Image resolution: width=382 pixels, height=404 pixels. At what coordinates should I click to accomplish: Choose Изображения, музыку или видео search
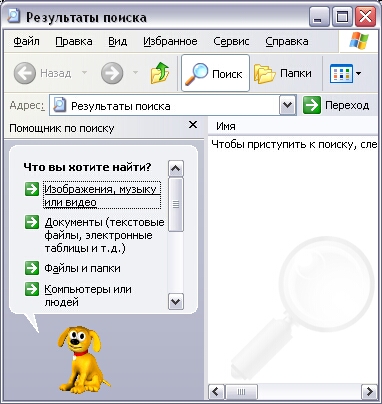click(102, 195)
